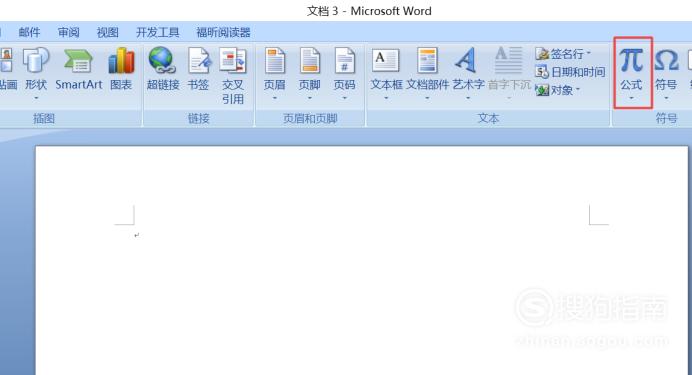Click inside the blank document page
692x375 pixels.
361,260
